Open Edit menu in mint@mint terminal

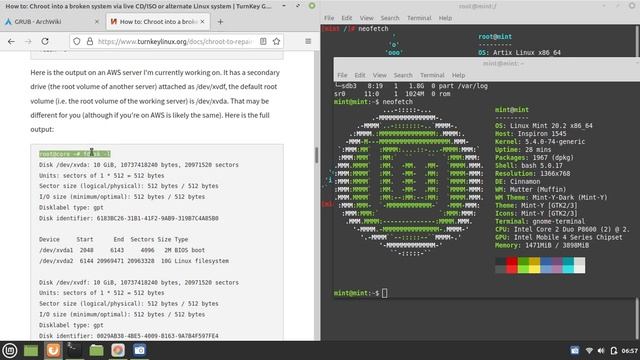point(360,75)
